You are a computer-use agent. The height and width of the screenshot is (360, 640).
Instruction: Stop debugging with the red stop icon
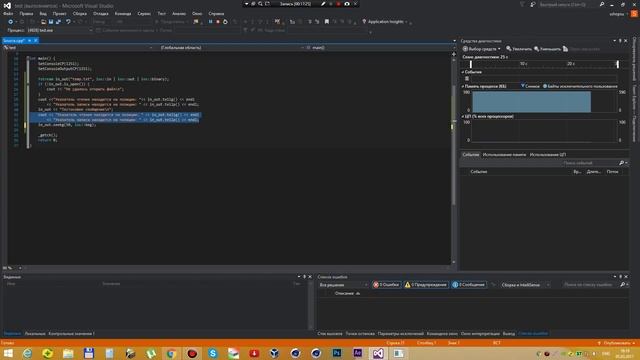[218, 22]
